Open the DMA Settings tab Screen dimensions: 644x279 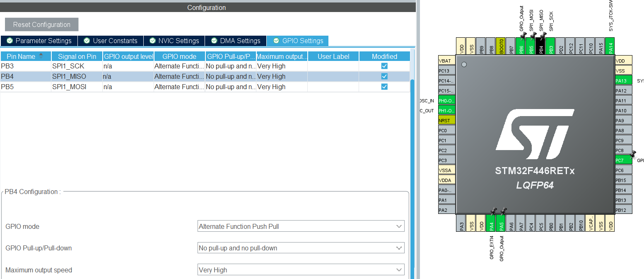[236, 41]
